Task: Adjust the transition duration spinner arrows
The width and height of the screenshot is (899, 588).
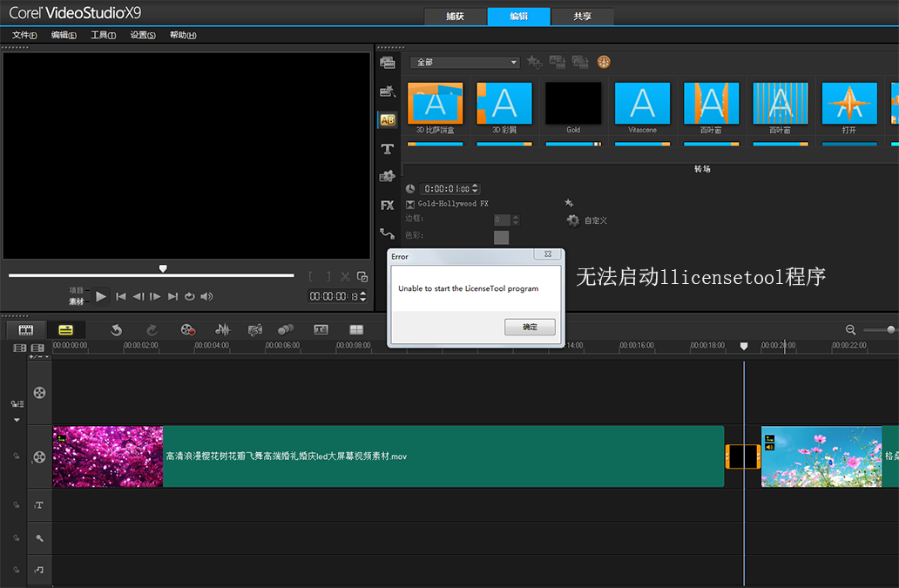Action: (475, 188)
